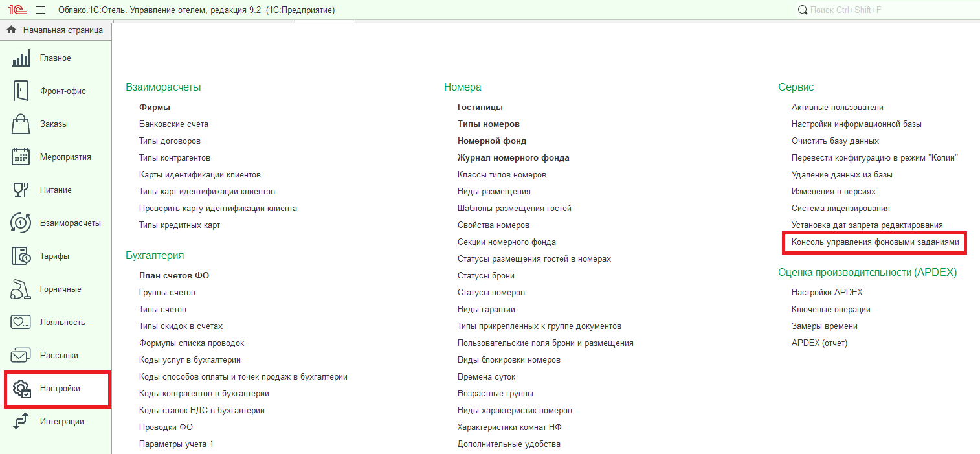Open Типы контрагентов
This screenshot has height=454, width=980.
(175, 157)
